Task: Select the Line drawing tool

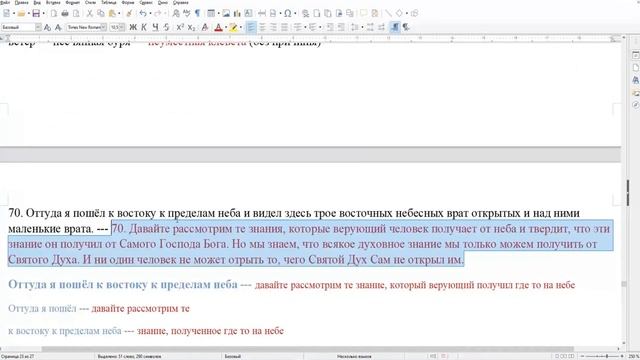Action: 388,13
